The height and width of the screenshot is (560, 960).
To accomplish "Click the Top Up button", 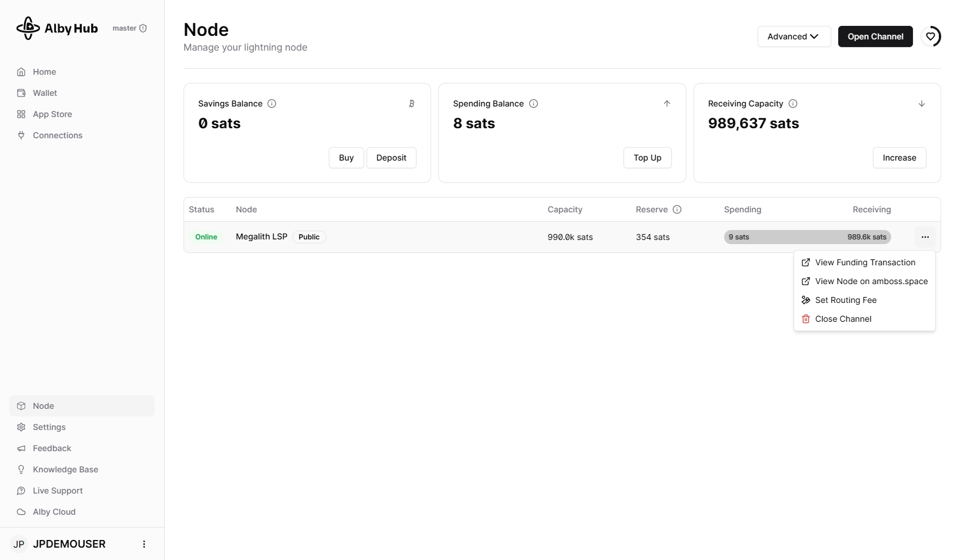I will [647, 158].
